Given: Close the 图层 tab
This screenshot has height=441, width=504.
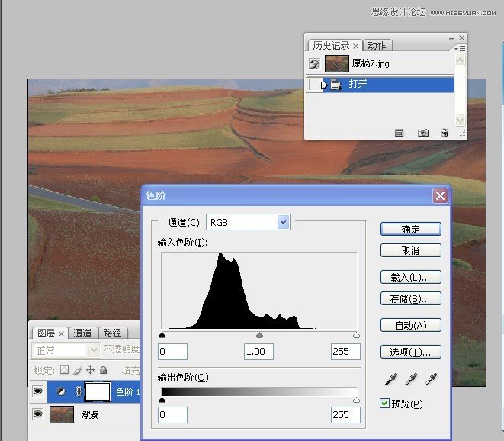Looking at the screenshot, I should pos(62,334).
